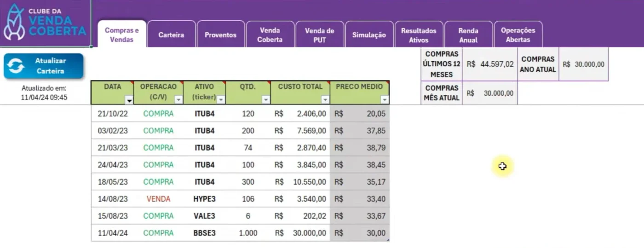Open the Simulação tab
Screen dimensions: 644x248
pyautogui.click(x=369, y=35)
